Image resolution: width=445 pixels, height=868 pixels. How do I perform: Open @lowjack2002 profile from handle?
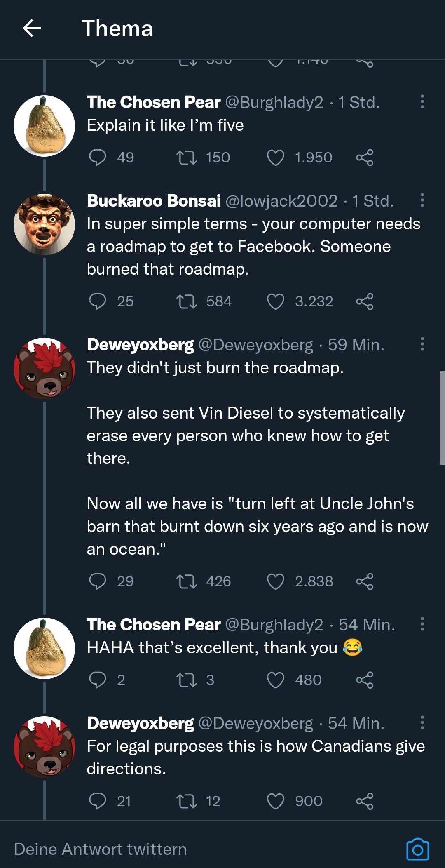pos(281,201)
